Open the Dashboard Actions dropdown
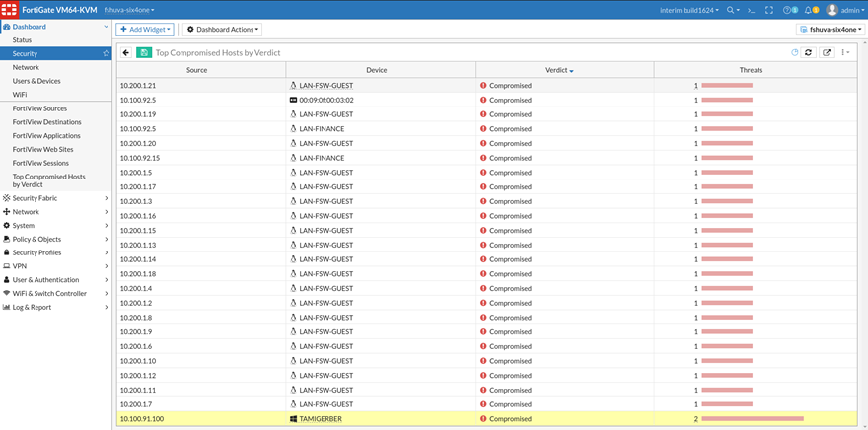868x430 pixels. (222, 30)
